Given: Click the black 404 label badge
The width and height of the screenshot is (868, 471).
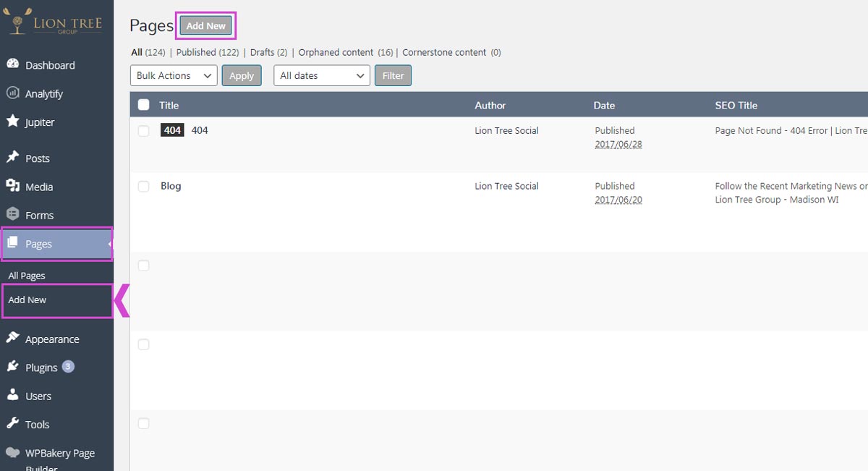Looking at the screenshot, I should click(x=172, y=130).
